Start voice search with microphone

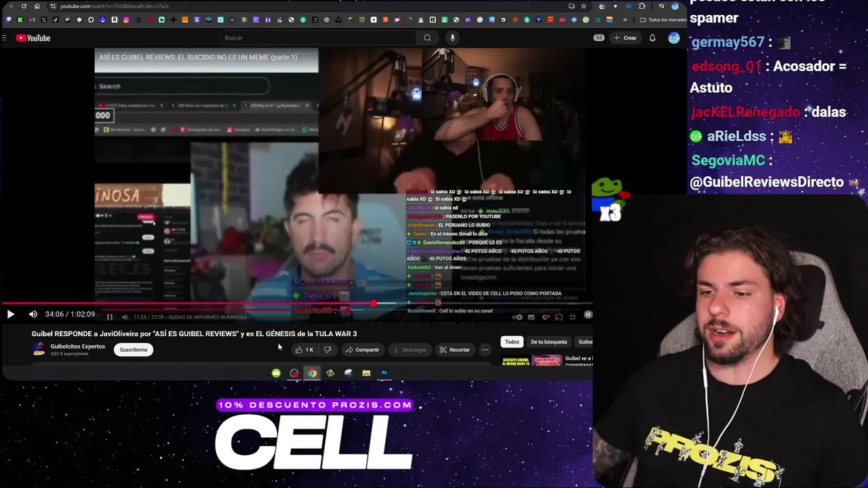click(x=452, y=38)
